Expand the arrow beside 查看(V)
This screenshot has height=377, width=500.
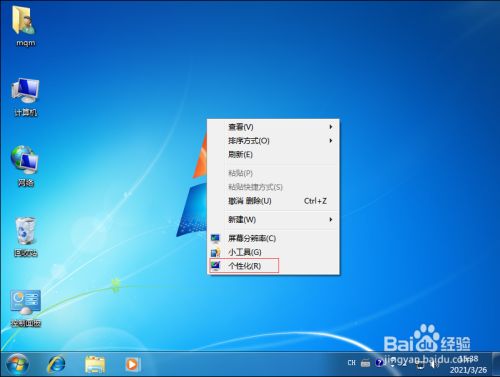tap(331, 127)
